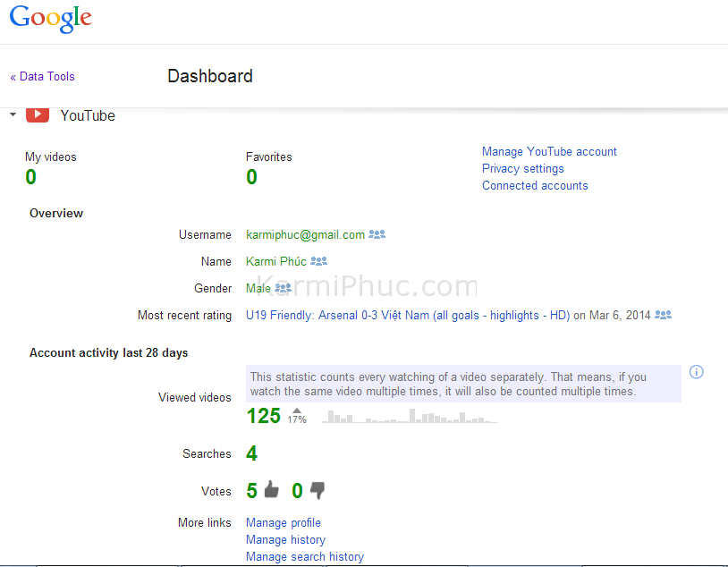Click the 125 viewed videos count

point(263,416)
